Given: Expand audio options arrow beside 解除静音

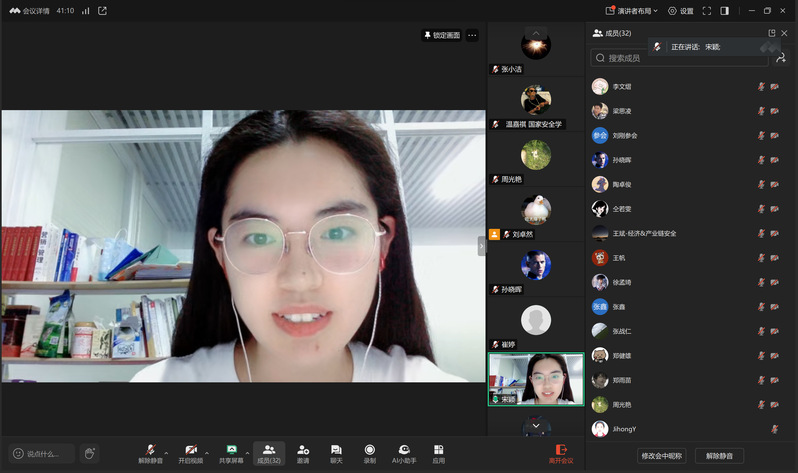Looking at the screenshot, I should [168, 452].
